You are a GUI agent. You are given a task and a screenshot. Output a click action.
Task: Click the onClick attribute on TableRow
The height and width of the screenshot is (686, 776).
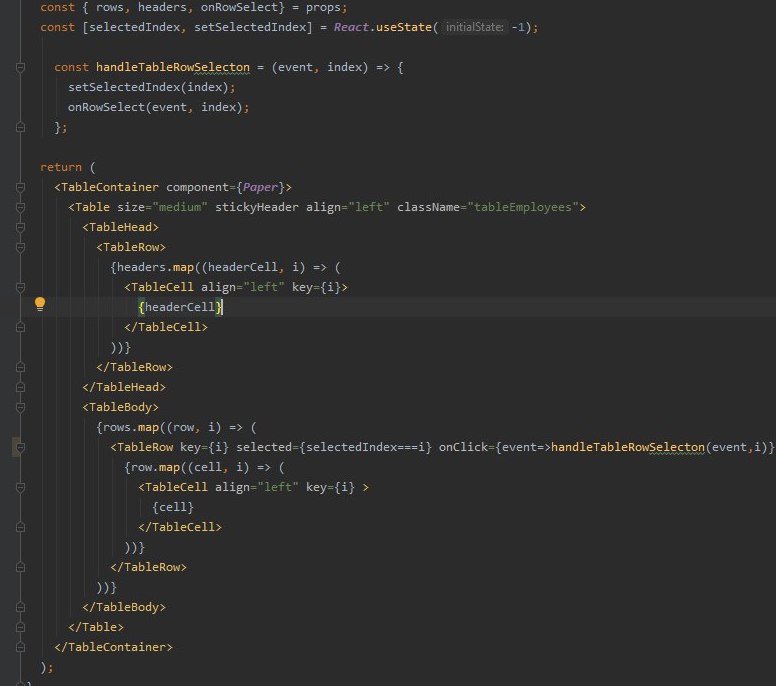(463, 447)
